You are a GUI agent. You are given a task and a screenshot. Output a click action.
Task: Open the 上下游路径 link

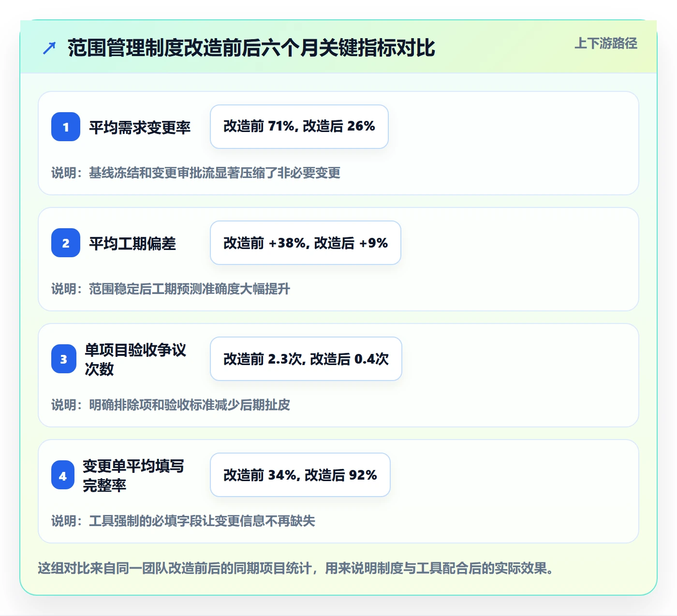(x=606, y=43)
